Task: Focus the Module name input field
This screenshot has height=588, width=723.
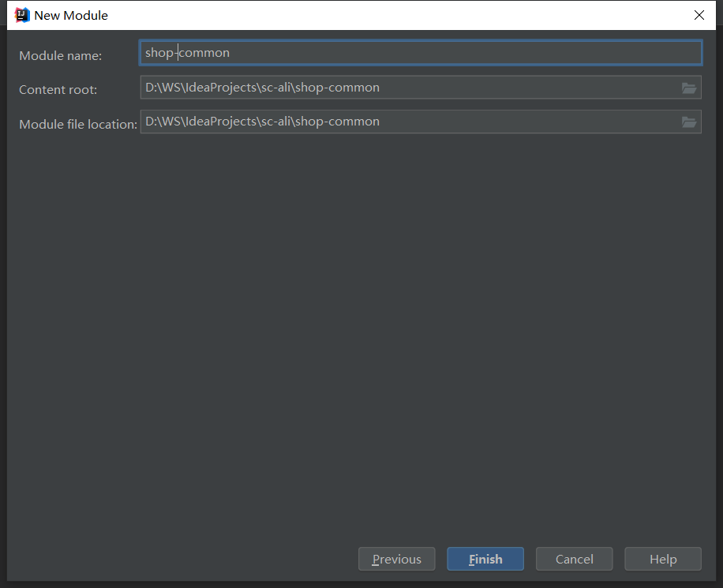Action: click(421, 53)
